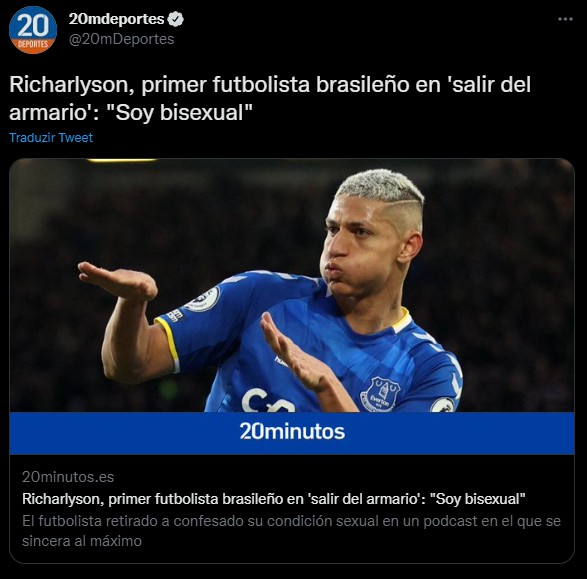Click the Premier League badge on the sleeve
The height and width of the screenshot is (579, 587).
click(x=204, y=299)
